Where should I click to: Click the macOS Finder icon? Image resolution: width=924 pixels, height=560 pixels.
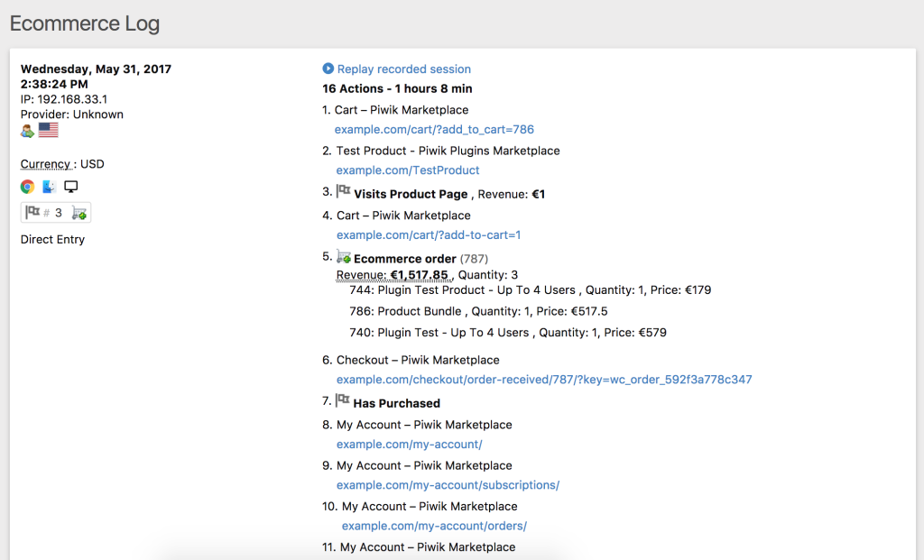pos(49,187)
